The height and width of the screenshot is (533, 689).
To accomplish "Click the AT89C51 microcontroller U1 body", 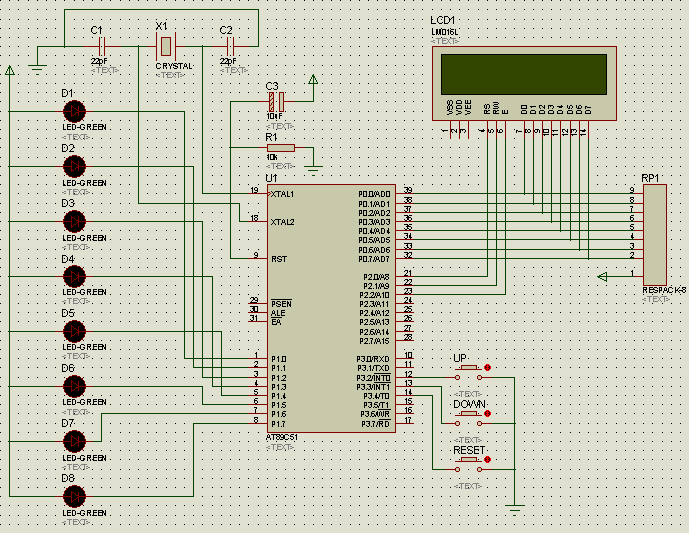I will coord(331,308).
